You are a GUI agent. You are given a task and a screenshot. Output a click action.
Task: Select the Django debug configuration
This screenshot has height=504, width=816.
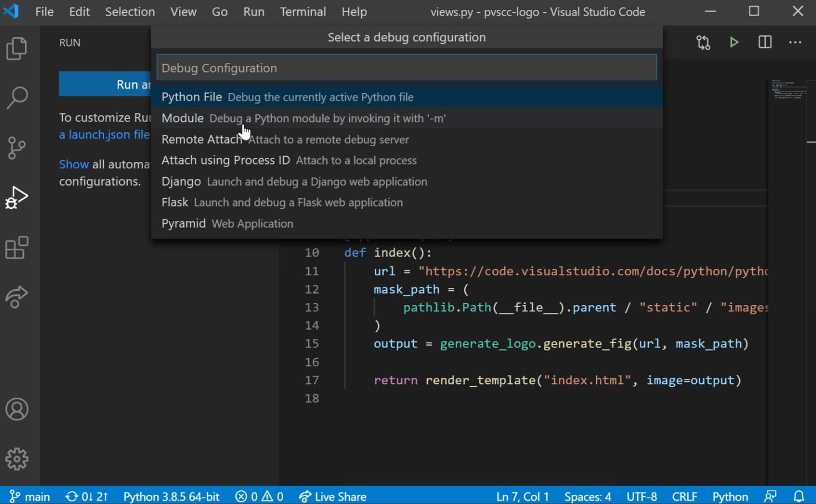coord(407,182)
